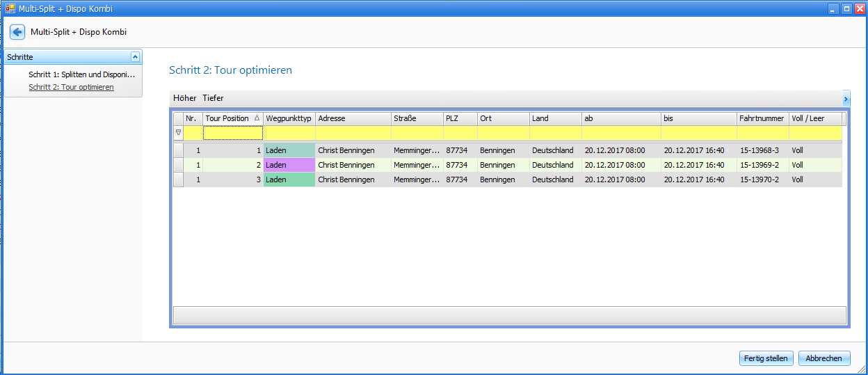The width and height of the screenshot is (868, 375).
Task: Select row header of Tour Position 3
Action: (x=179, y=179)
